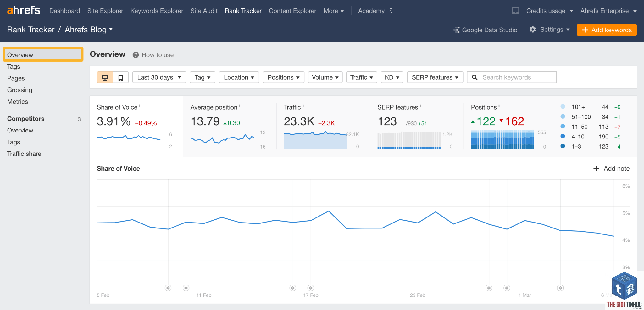Open the Tag filter dropdown
Viewport: 644px width, 310px height.
pyautogui.click(x=203, y=77)
